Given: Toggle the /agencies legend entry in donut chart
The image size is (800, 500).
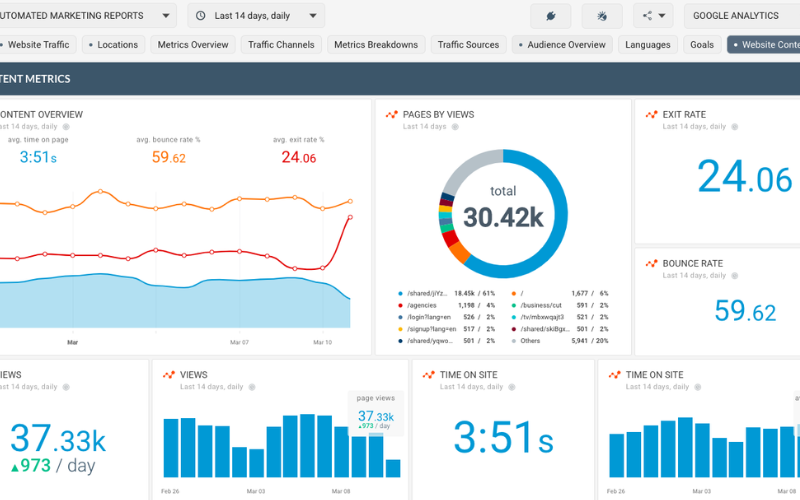Looking at the screenshot, I should [x=430, y=305].
